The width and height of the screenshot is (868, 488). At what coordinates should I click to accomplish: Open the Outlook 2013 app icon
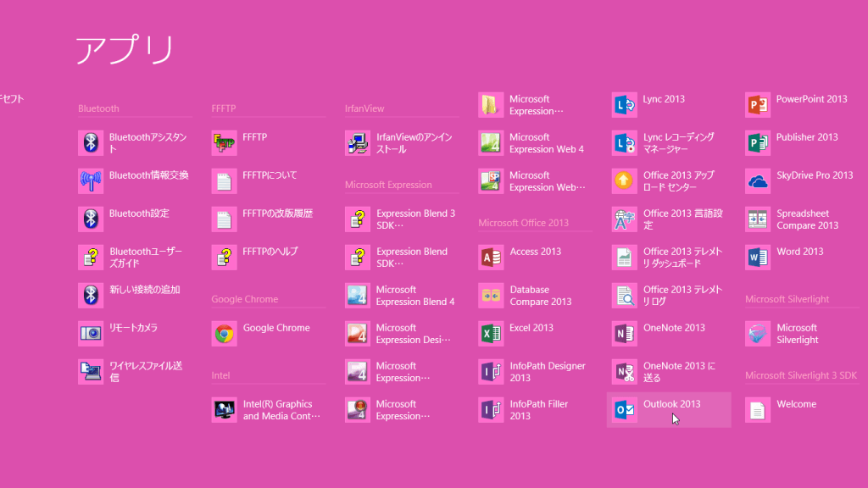pyautogui.click(x=625, y=410)
